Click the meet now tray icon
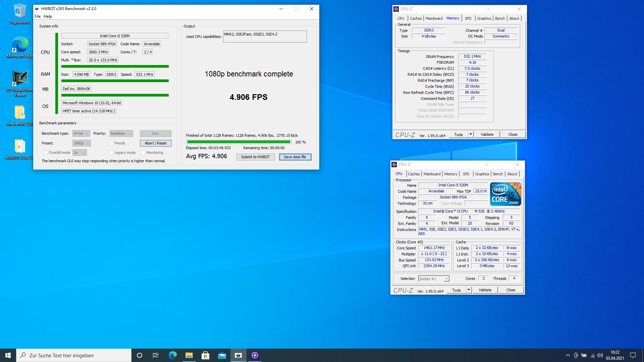This screenshot has height=362, width=644. click(576, 355)
